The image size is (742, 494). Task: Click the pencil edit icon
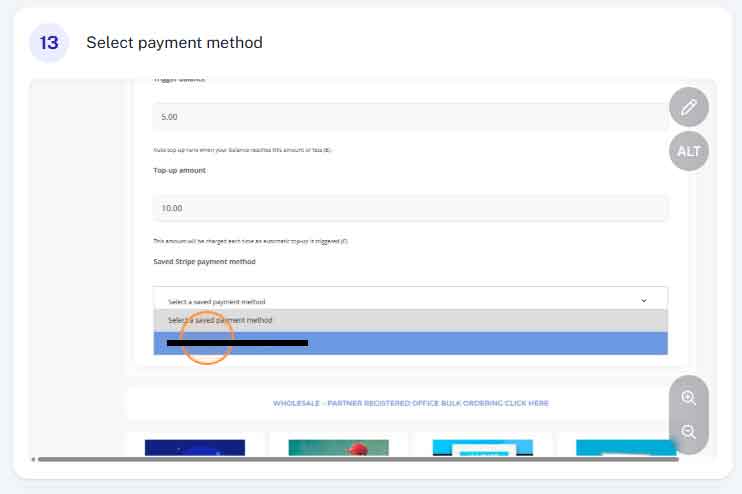(689, 107)
